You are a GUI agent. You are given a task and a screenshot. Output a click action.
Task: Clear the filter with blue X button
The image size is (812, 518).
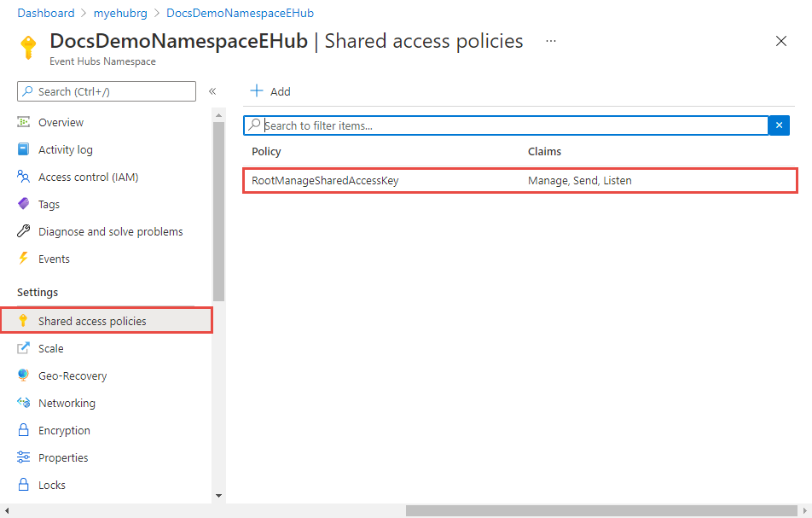tap(779, 125)
